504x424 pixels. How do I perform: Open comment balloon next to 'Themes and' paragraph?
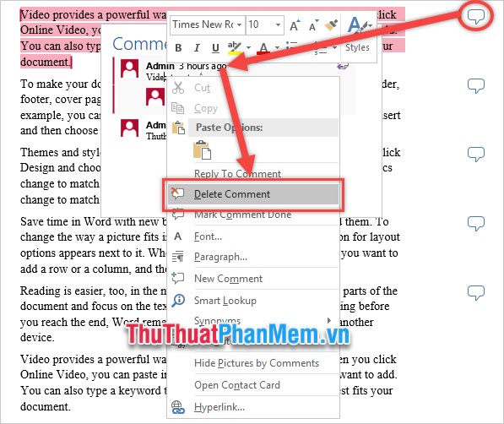coord(475,154)
